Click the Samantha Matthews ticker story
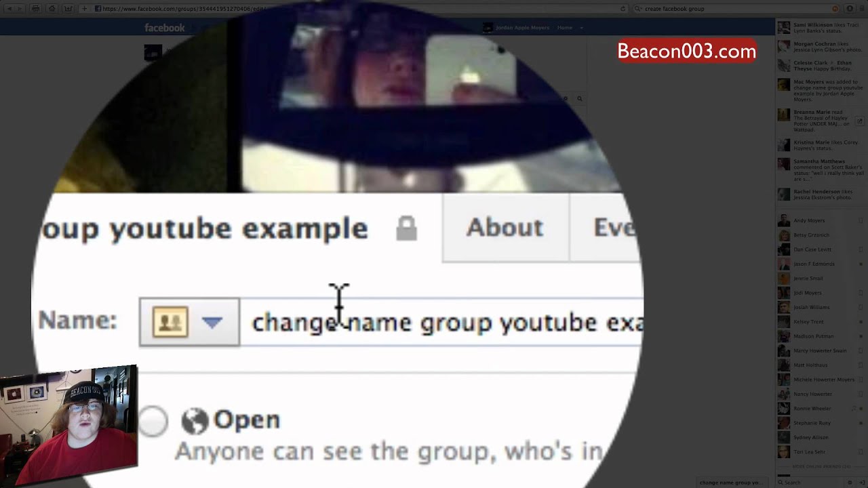868x488 pixels. pyautogui.click(x=821, y=170)
